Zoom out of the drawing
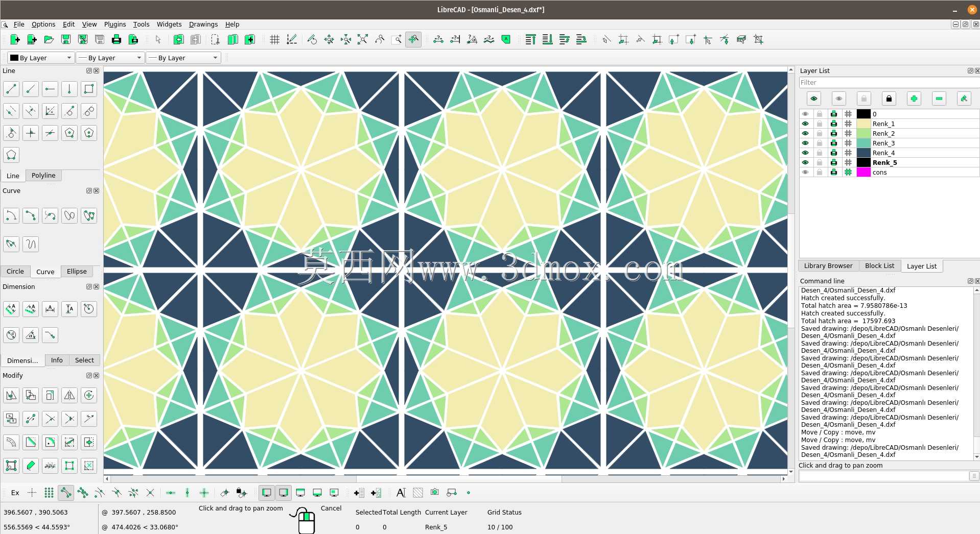Viewport: 980px width, 534px height. [346, 39]
